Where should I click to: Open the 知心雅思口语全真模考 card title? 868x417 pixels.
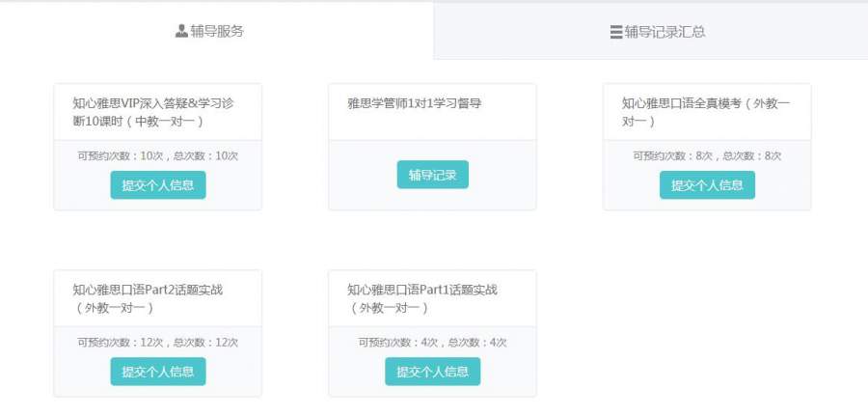click(x=705, y=112)
